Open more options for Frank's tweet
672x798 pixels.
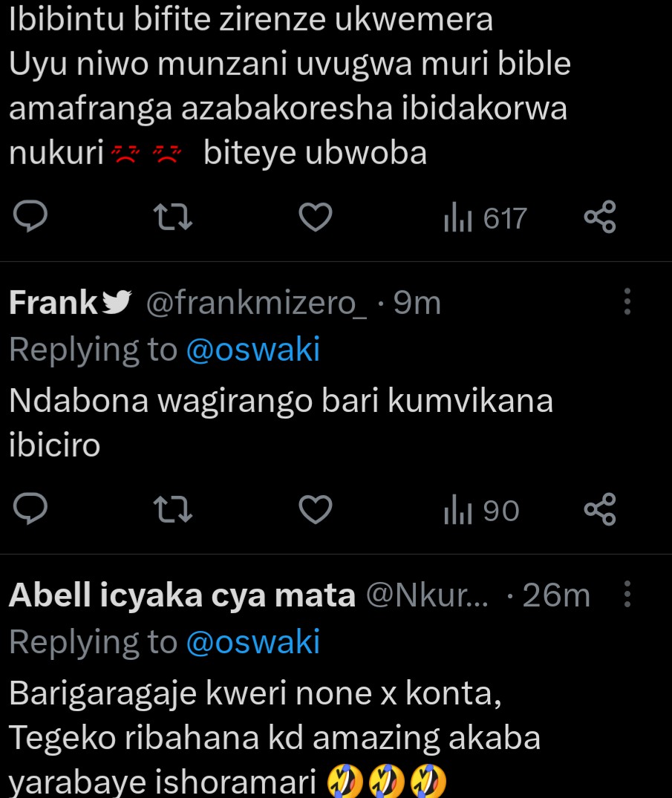pos(627,302)
